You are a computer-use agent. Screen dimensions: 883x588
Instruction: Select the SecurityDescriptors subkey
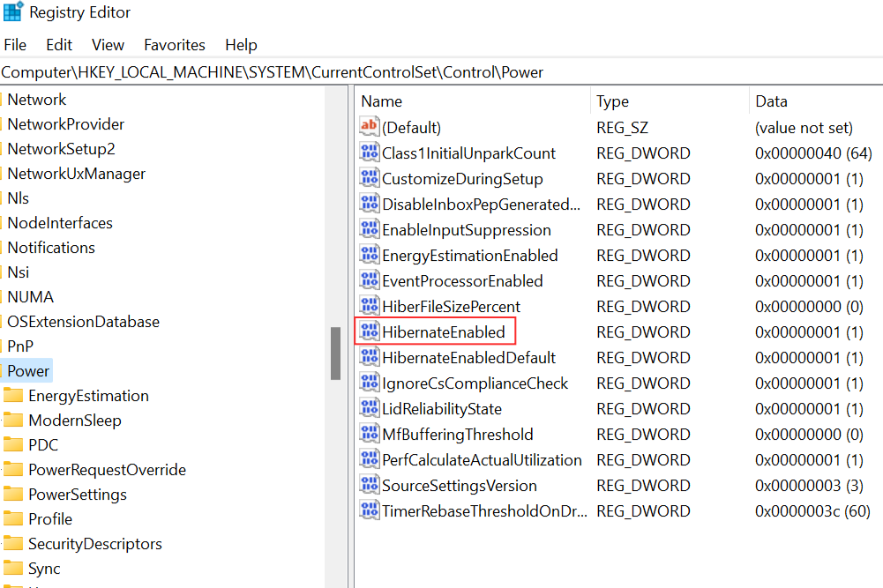tap(94, 544)
